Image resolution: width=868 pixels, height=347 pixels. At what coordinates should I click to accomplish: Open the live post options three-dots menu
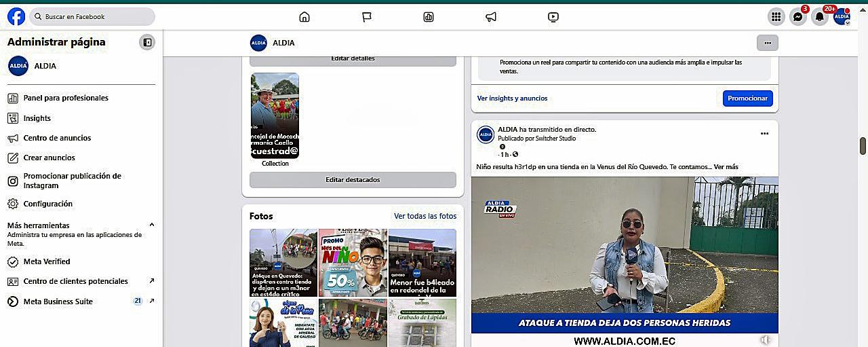764,134
